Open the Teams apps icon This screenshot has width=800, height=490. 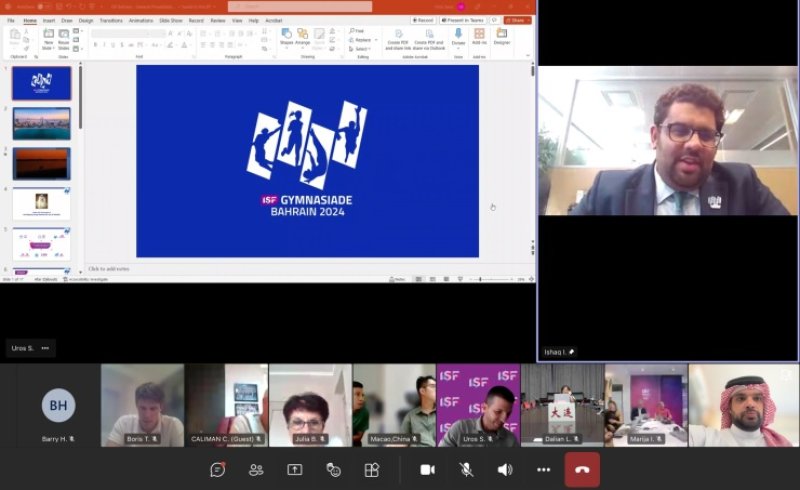tap(371, 470)
